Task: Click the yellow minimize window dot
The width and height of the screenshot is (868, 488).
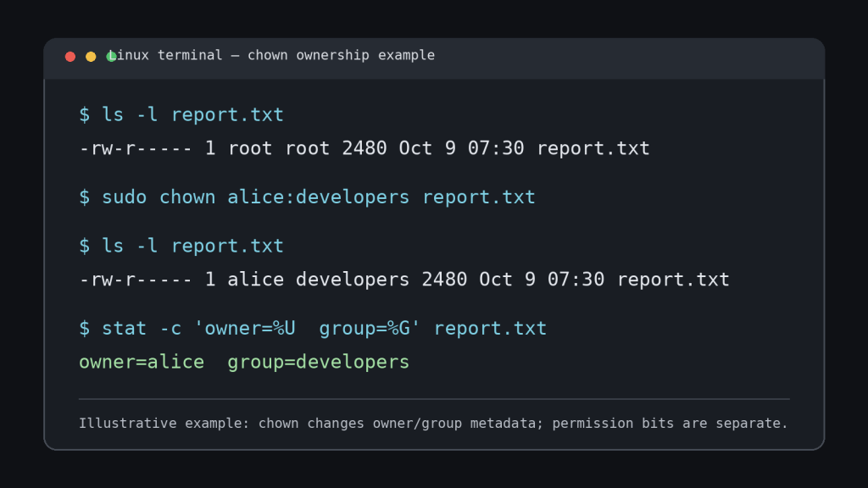Action: (91, 57)
